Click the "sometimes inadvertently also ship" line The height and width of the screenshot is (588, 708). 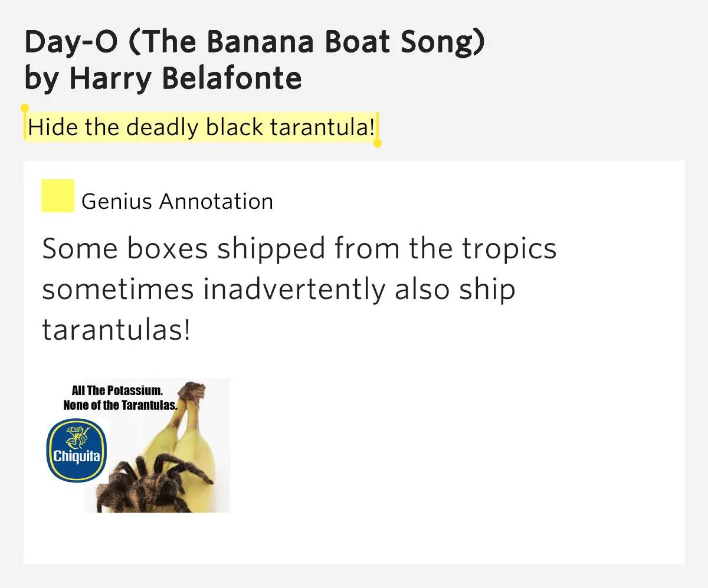(x=278, y=290)
